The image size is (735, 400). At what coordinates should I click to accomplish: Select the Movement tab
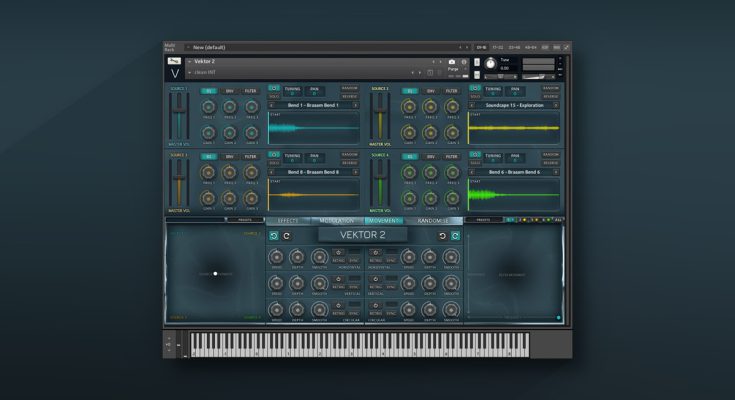(x=384, y=220)
